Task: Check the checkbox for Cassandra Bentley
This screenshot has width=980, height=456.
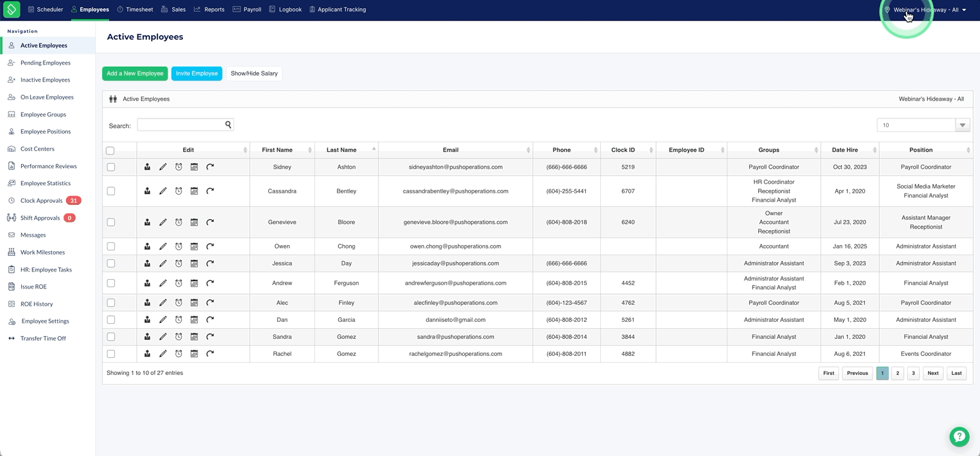Action: coord(111,191)
